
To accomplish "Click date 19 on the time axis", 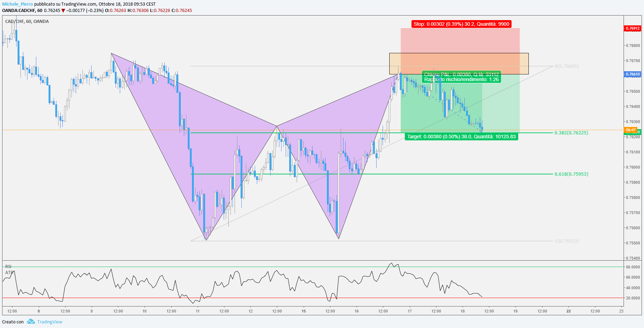I will click(515, 311).
